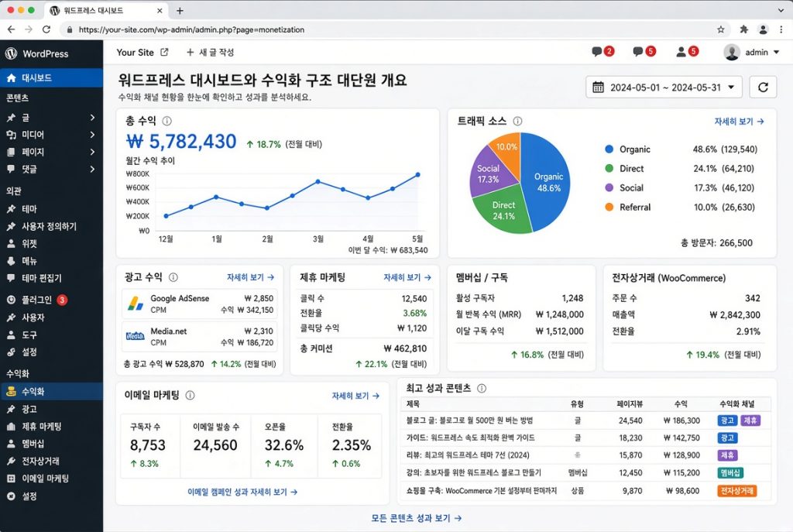Click the calendar icon in the date picker
This screenshot has width=793, height=532.
pos(598,87)
